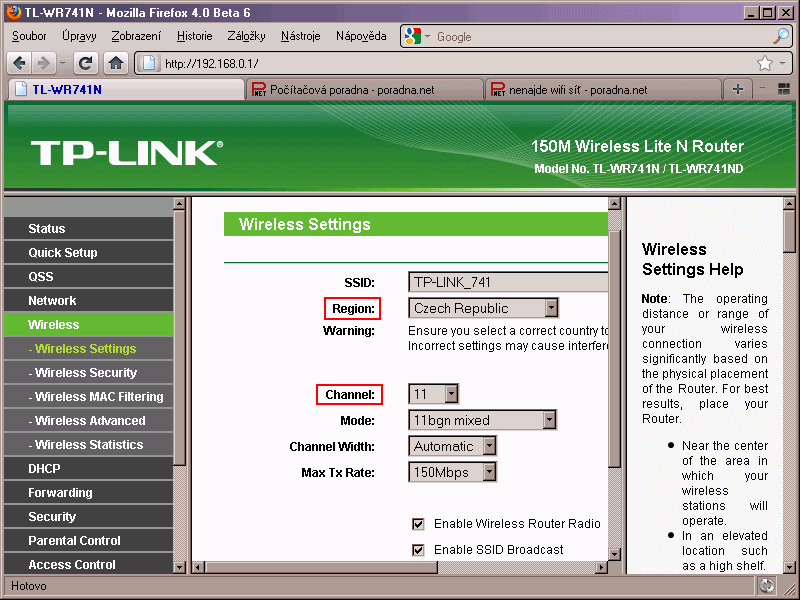
Task: Open Wireless Statistics submenu item
Action: pyautogui.click(x=88, y=444)
